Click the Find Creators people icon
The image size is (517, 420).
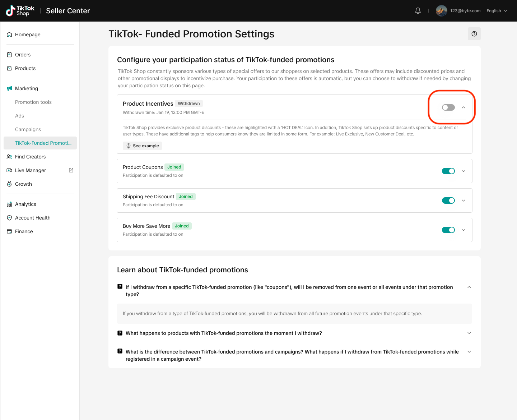(9, 157)
